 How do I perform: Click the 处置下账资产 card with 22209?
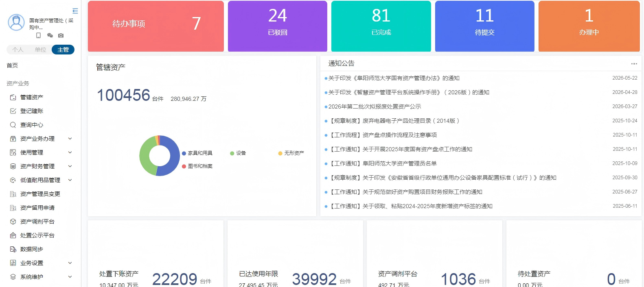pyautogui.click(x=156, y=254)
